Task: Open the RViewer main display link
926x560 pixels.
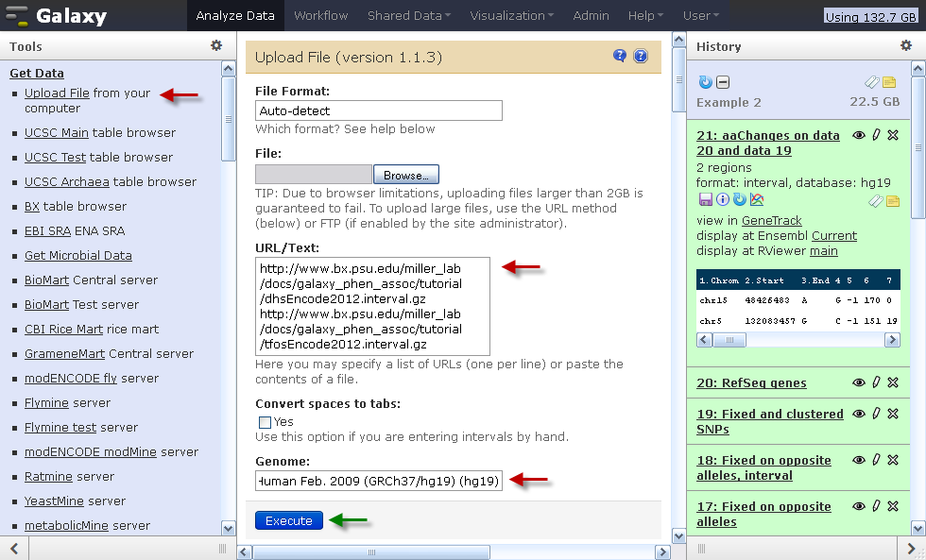Action: (823, 251)
